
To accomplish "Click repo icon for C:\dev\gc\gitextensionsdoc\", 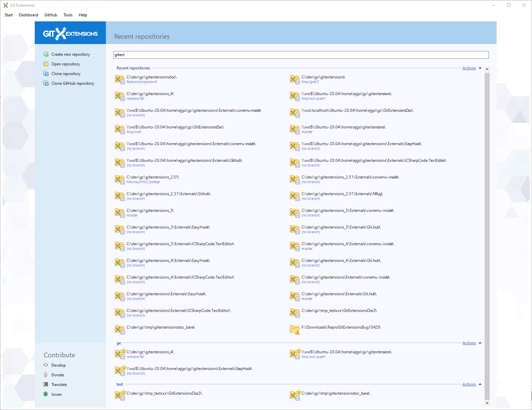I will click(120, 79).
